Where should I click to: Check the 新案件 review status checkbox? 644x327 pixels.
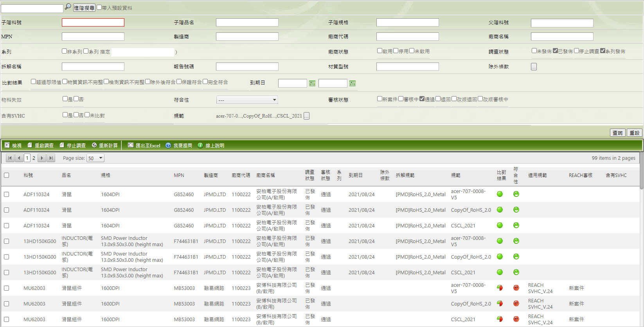click(380, 99)
